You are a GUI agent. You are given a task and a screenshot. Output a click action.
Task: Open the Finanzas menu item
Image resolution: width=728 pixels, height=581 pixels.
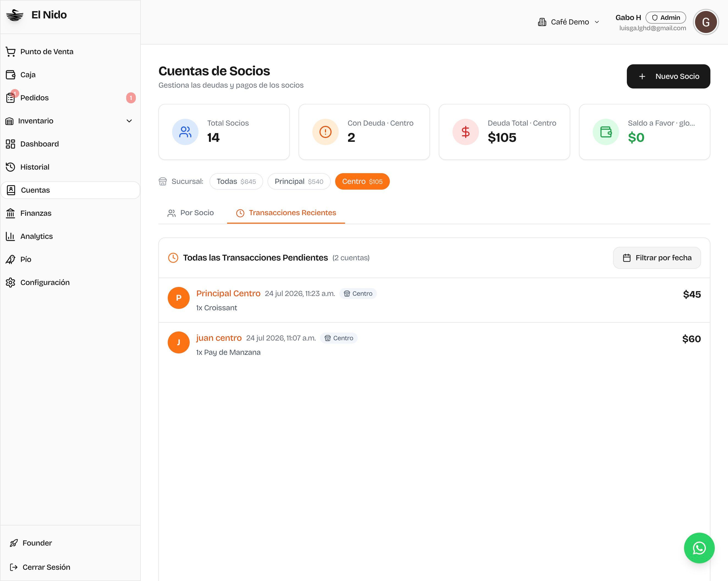coord(70,213)
